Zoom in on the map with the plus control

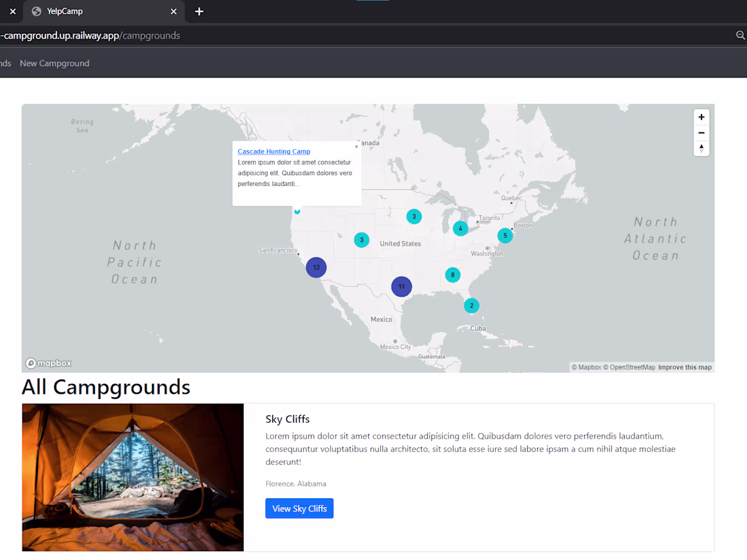[x=701, y=117]
